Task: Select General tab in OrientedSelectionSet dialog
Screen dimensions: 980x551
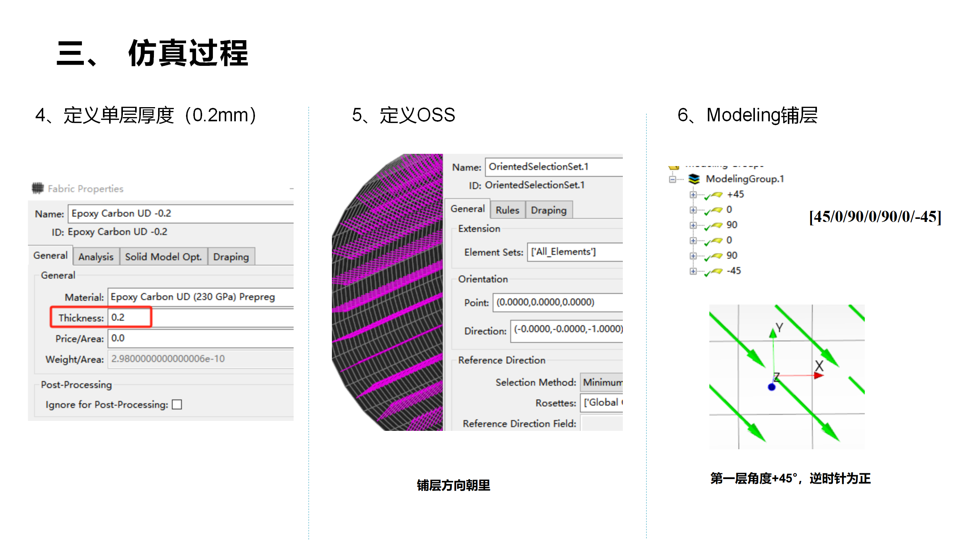Action: (467, 209)
